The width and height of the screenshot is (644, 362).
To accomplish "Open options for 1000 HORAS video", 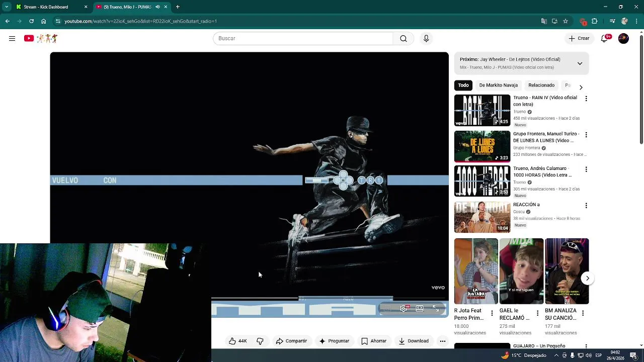I will click(x=586, y=169).
